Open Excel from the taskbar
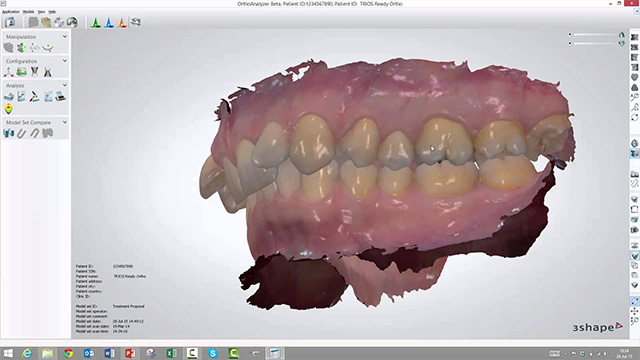The height and width of the screenshot is (360, 640). 171,353
